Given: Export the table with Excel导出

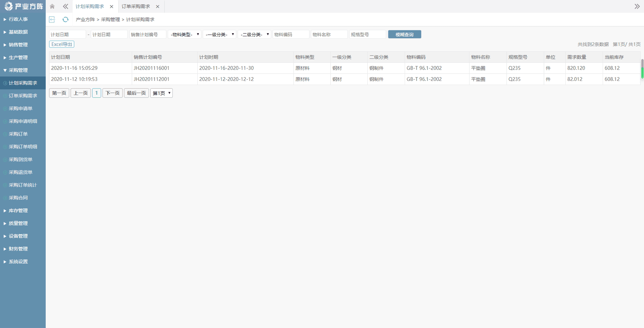Looking at the screenshot, I should (x=62, y=44).
